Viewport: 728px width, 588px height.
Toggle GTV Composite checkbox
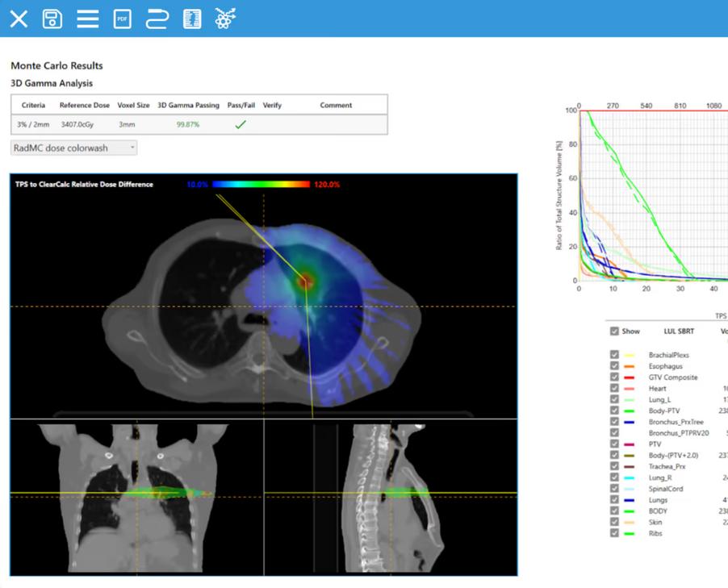tap(614, 377)
